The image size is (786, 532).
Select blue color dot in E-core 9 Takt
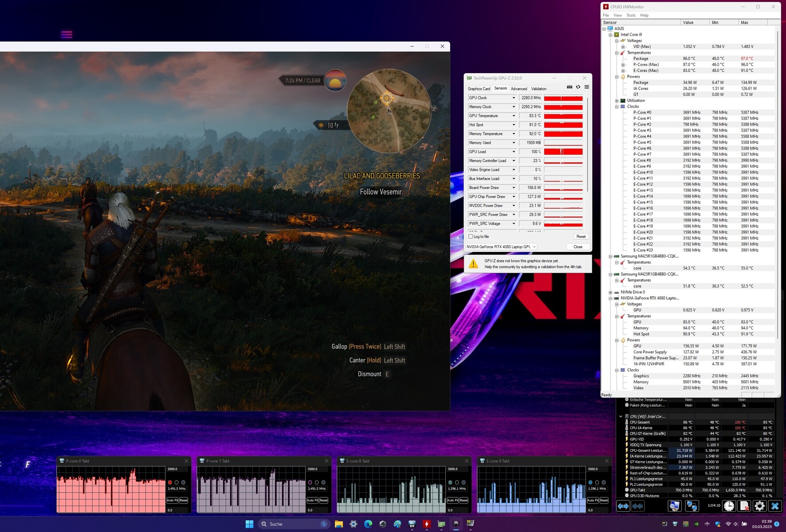[590, 482]
